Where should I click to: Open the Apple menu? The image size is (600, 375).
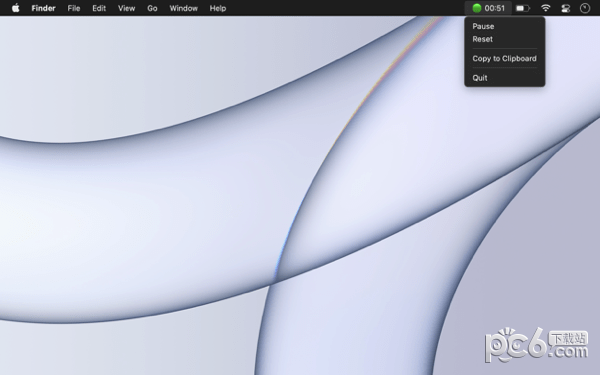tap(16, 8)
